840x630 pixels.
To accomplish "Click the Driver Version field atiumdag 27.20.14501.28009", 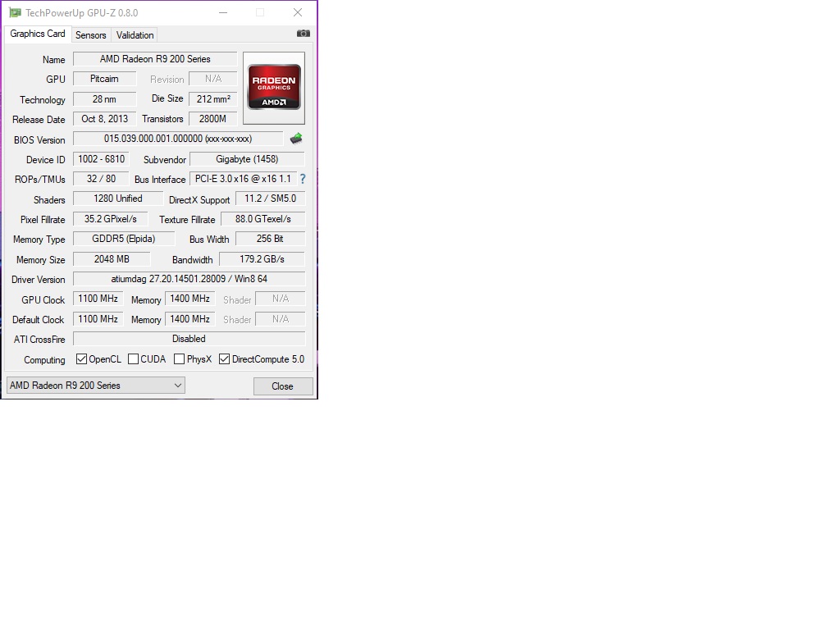I will [189, 279].
